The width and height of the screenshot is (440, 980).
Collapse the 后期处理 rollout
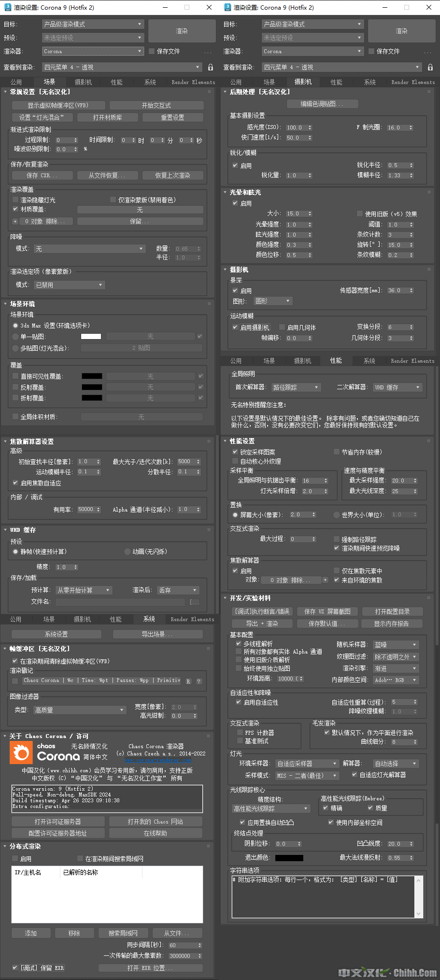226,92
